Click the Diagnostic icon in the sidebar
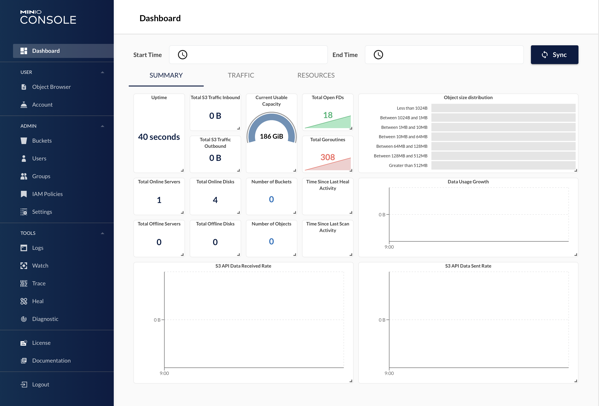 point(24,319)
